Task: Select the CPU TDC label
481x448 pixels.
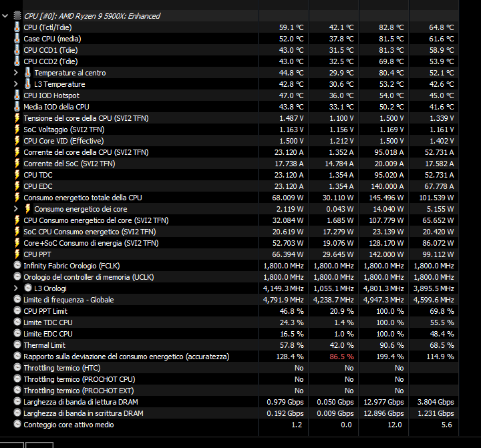Action: 37,175
